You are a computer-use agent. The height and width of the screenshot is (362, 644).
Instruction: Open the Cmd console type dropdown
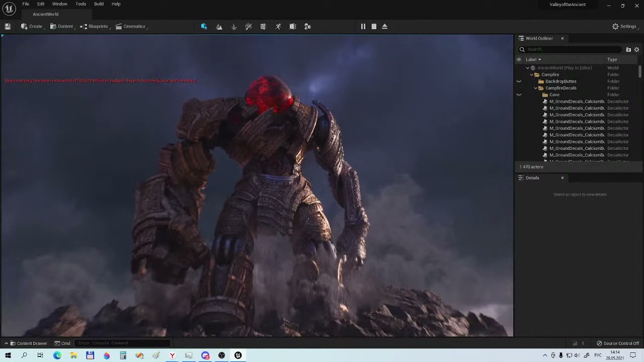click(63, 343)
